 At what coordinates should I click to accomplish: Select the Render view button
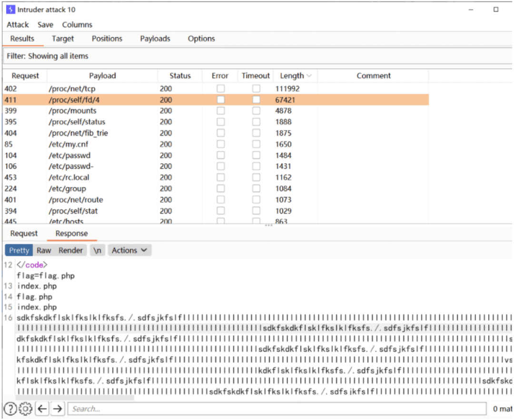(70, 250)
